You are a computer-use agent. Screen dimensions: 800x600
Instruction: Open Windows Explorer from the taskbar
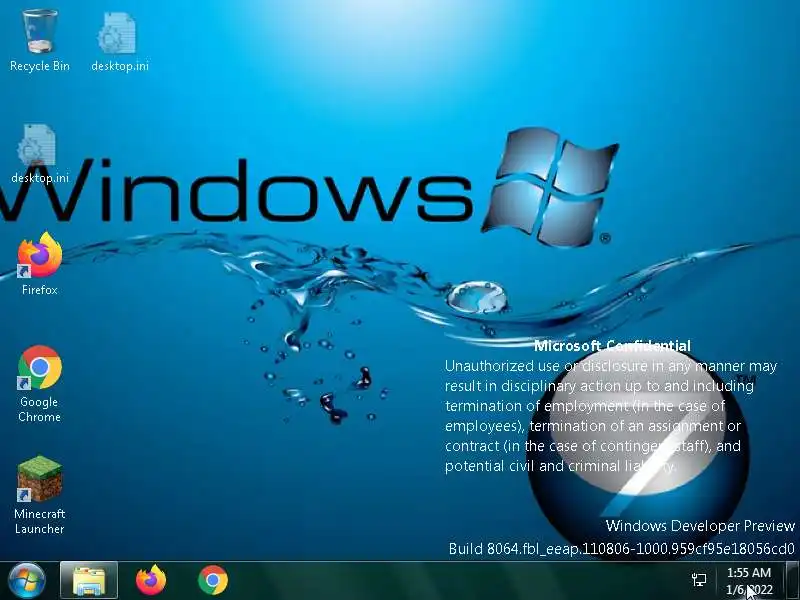pyautogui.click(x=89, y=581)
